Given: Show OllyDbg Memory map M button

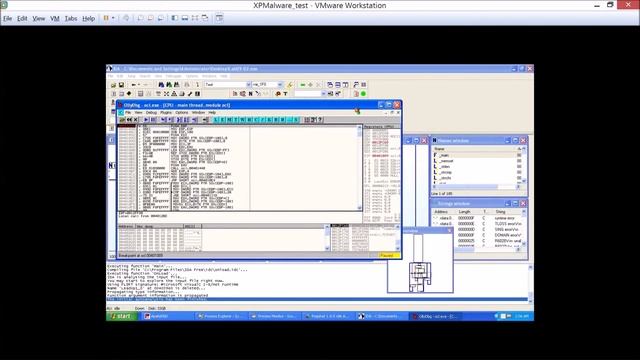Looking at the screenshot, I should [x=229, y=120].
